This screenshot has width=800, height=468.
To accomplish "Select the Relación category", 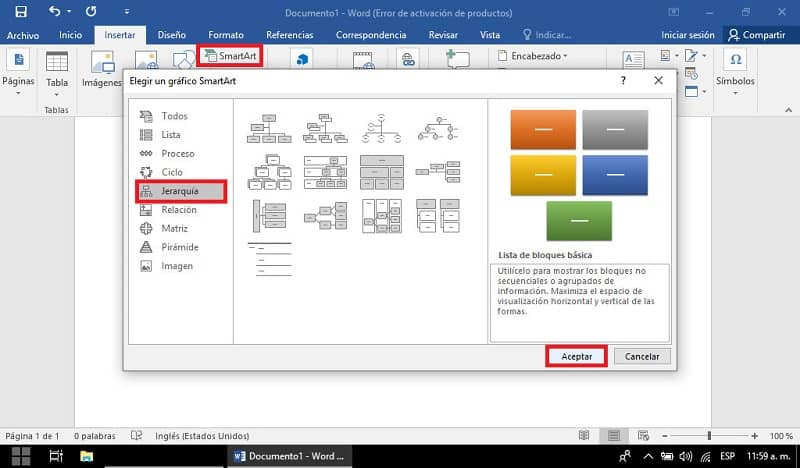I will (181, 210).
